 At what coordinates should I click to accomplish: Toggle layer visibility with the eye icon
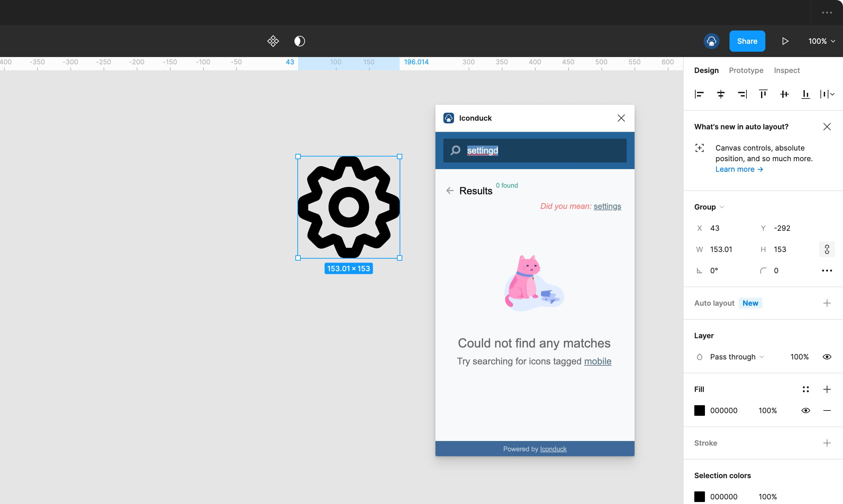(x=827, y=356)
